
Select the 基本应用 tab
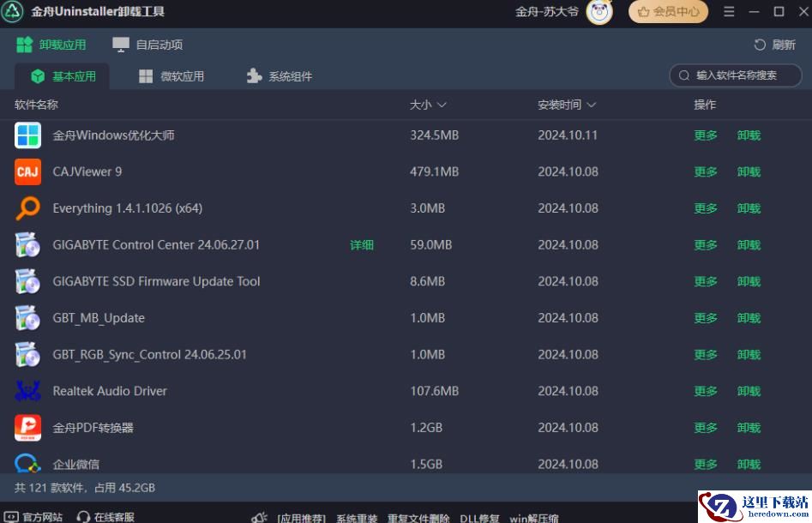[63, 76]
